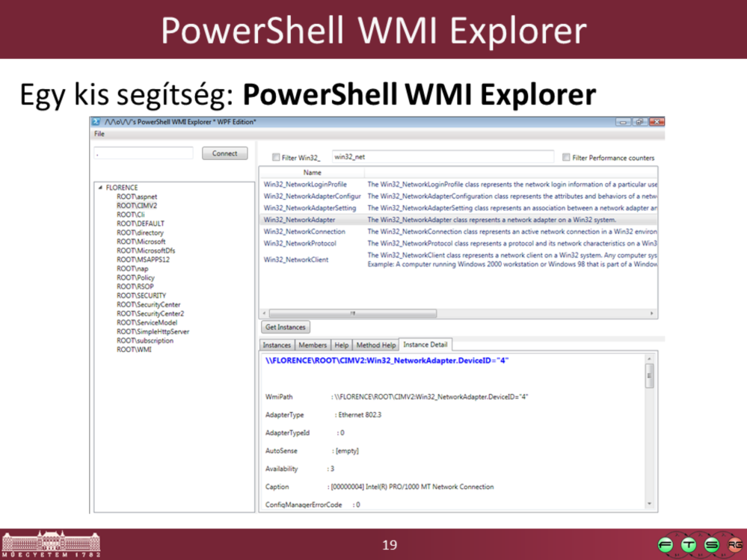The height and width of the screenshot is (560, 747).
Task: Click the ConfigManagerErrorCode property row
Action: tap(313, 504)
